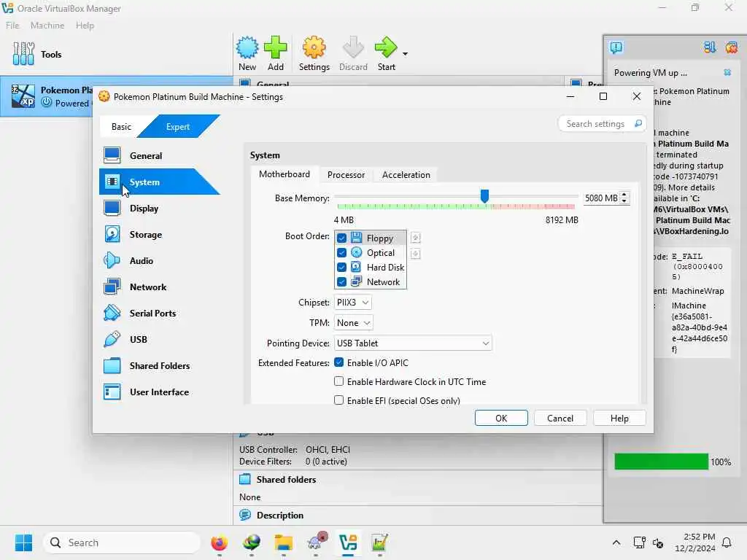This screenshot has width=747, height=560.
Task: Click the Base Memory 5080 MB value field
Action: [x=601, y=198]
